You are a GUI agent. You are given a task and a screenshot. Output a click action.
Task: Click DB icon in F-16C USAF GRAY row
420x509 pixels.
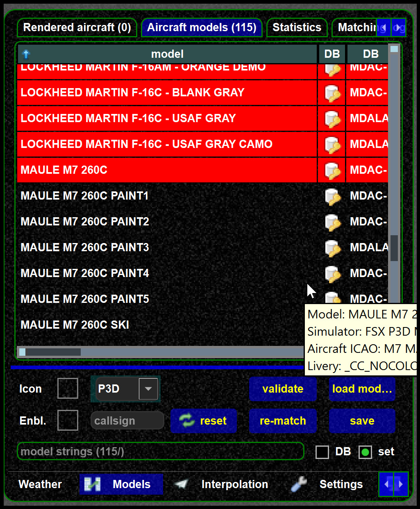pyautogui.click(x=332, y=119)
